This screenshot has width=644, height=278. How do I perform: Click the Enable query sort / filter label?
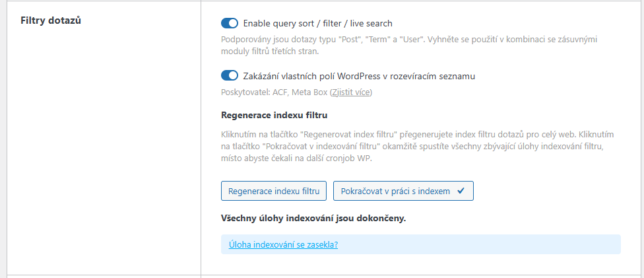click(x=318, y=23)
